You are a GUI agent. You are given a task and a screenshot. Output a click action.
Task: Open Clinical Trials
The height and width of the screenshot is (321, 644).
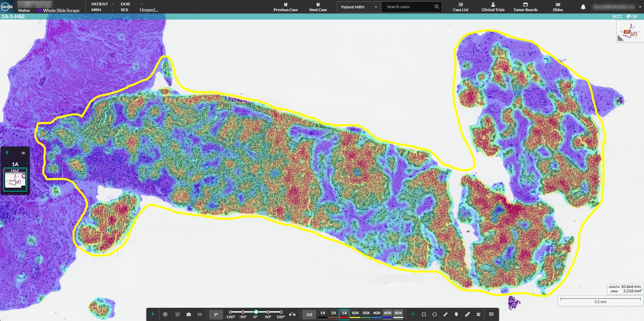[x=493, y=7]
